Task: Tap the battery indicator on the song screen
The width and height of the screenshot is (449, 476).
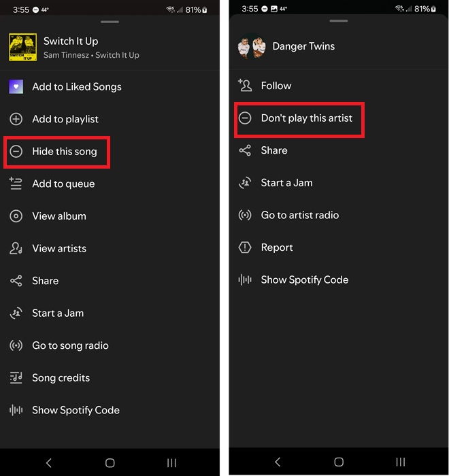Action: point(196,10)
